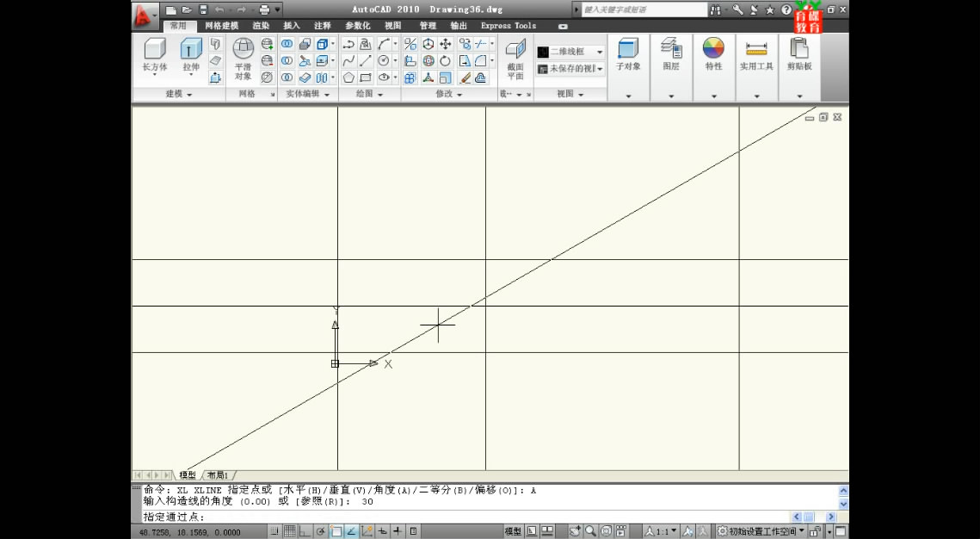Open file using quick access toolbar icon
The width and height of the screenshot is (980, 539).
click(x=186, y=9)
